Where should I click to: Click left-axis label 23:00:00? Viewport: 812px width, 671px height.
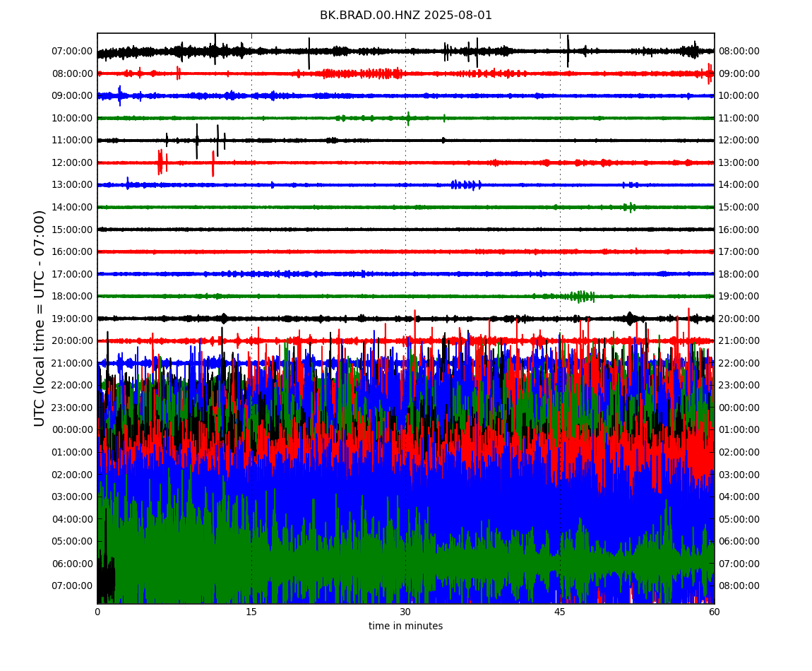tap(73, 408)
